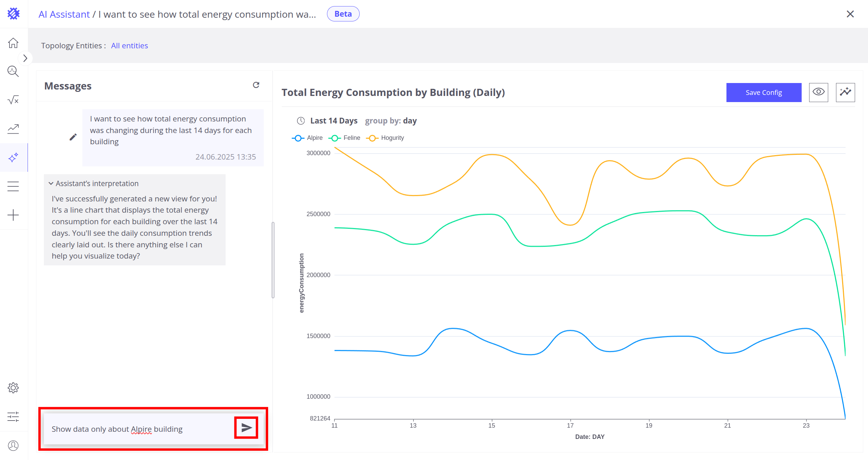The image size is (868, 460).
Task: Open the settings gear icon
Action: 13,388
